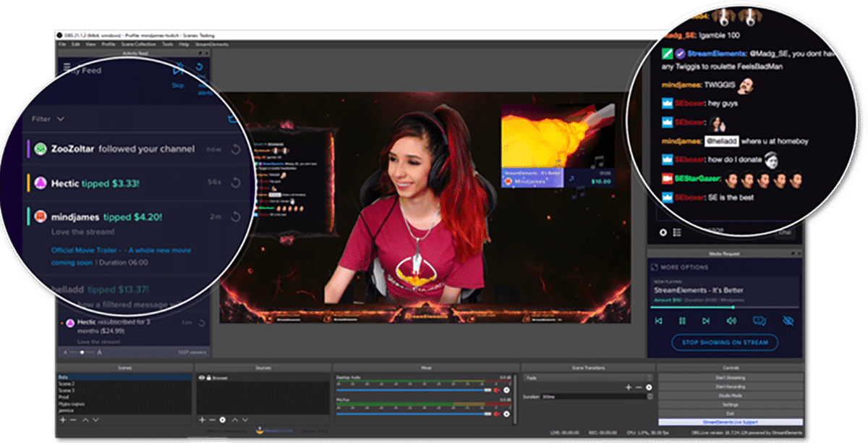Click the mute alerts icon next to Skip
The width and height of the screenshot is (868, 443).
click(x=199, y=67)
